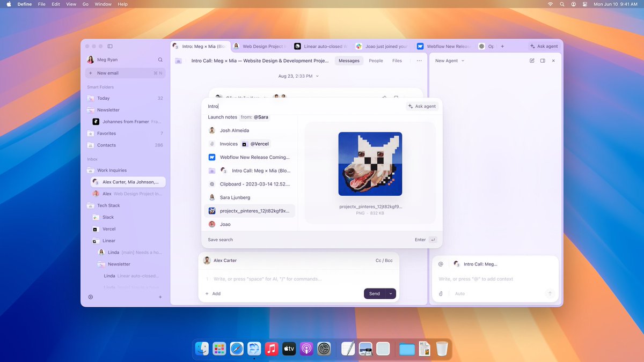
Task: Open settings gear at sidebar bottom
Action: (90, 297)
